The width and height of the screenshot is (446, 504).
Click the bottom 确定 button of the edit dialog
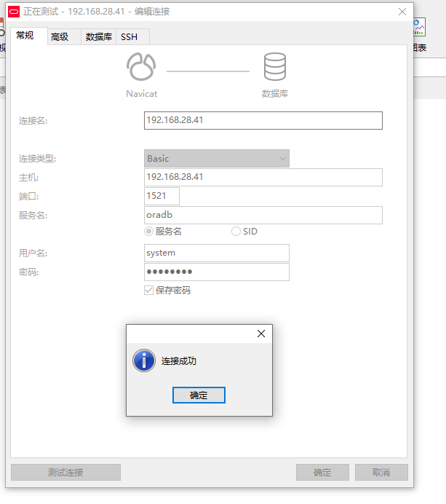pyautogui.click(x=322, y=472)
